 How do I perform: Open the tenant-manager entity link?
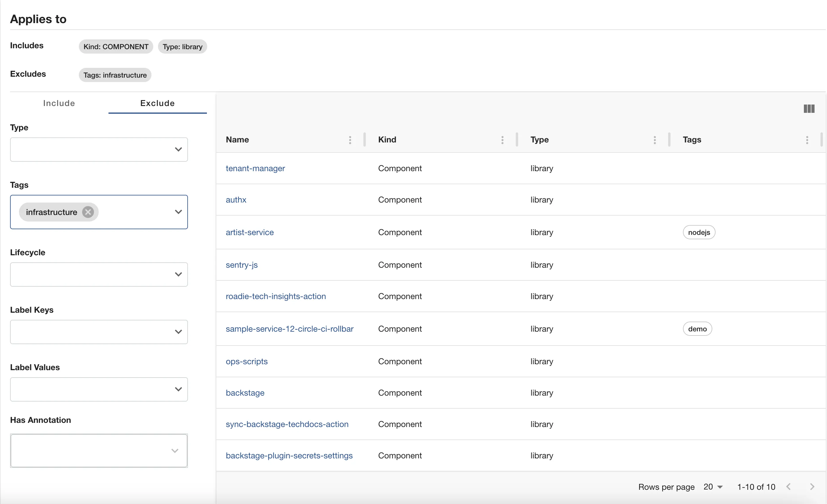click(255, 168)
